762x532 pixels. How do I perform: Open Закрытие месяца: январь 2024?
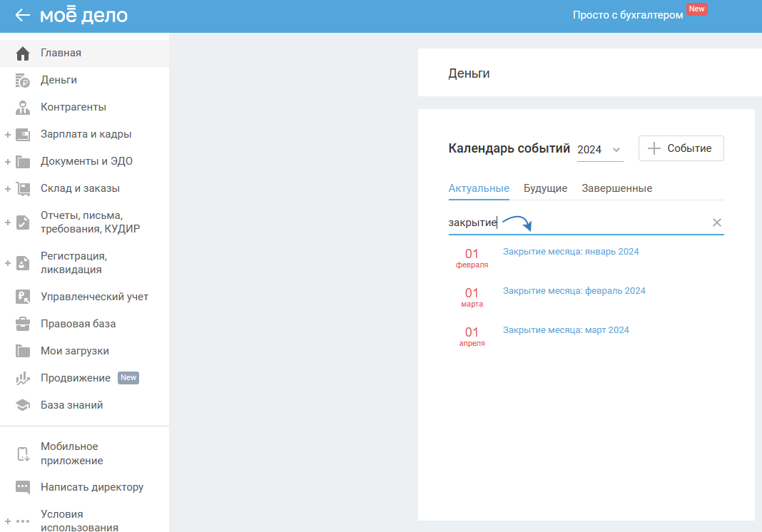571,252
